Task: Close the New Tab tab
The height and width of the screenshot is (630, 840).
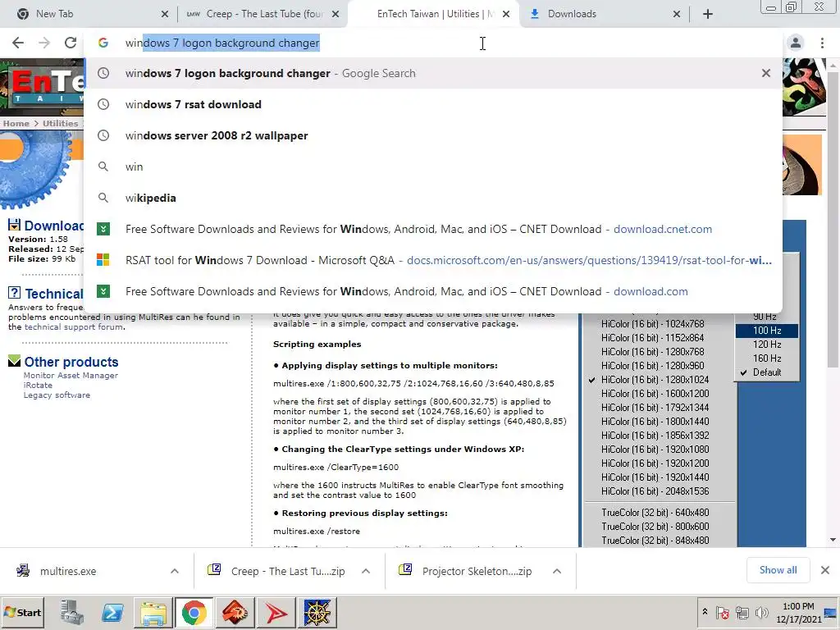Action: [x=164, y=14]
